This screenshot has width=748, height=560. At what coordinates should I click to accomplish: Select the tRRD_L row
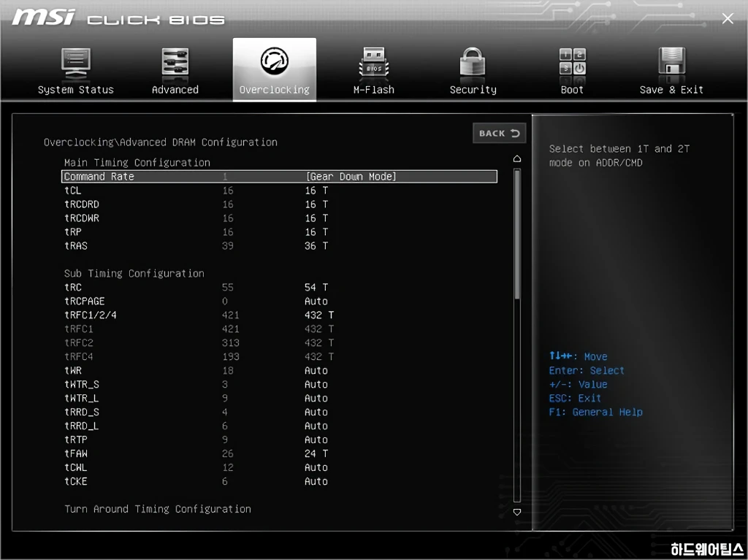(279, 426)
